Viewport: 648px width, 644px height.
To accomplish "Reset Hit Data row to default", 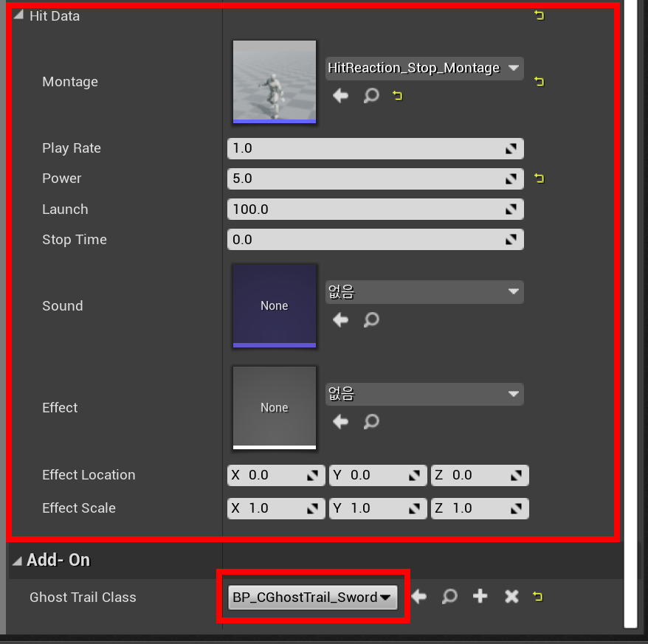I will click(539, 15).
